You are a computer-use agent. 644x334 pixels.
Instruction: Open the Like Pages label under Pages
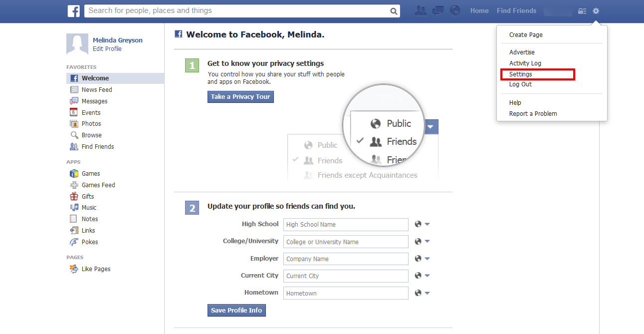(x=96, y=269)
